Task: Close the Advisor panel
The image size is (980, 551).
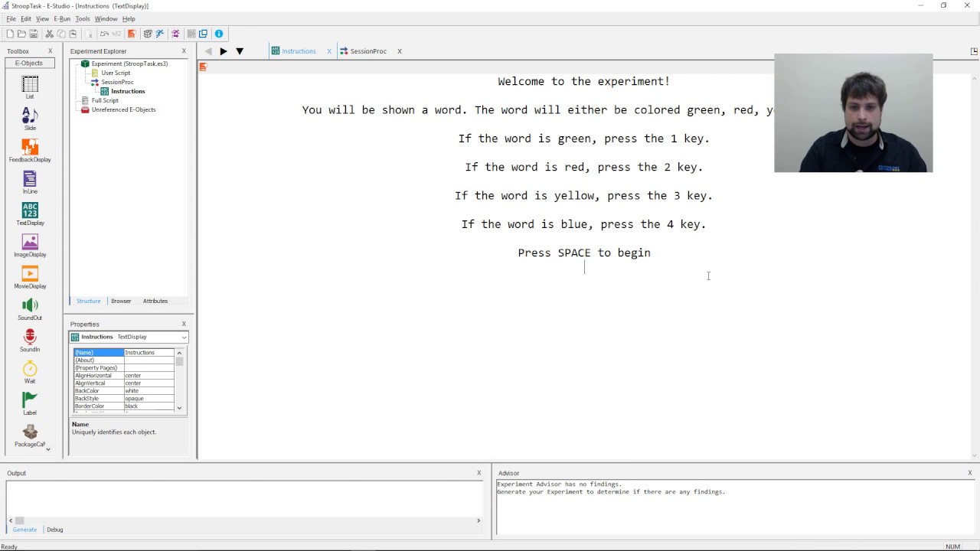Action: coord(970,473)
